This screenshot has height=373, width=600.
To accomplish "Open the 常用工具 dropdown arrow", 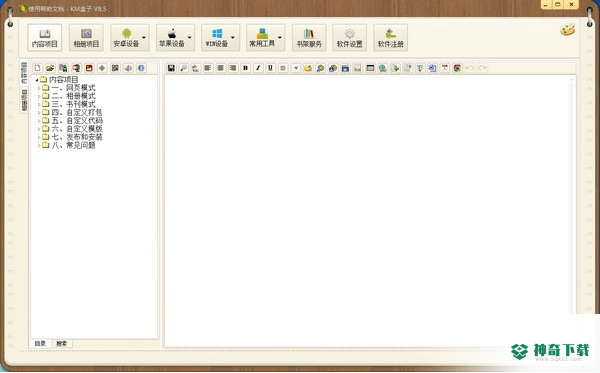I will tap(280, 37).
